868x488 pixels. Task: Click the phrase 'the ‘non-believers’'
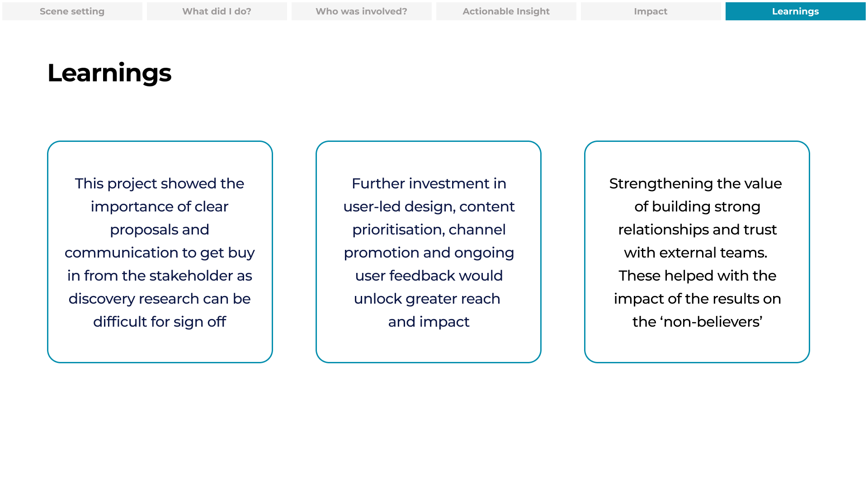698,322
